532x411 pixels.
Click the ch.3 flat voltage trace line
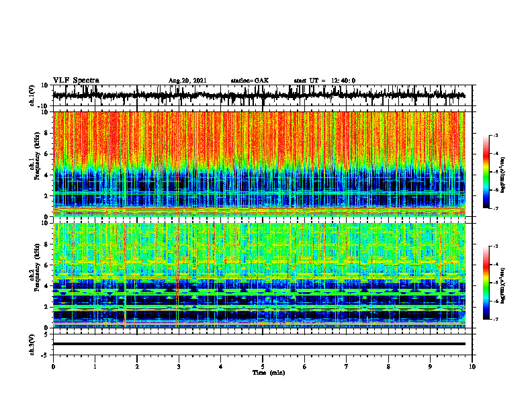[259, 344]
